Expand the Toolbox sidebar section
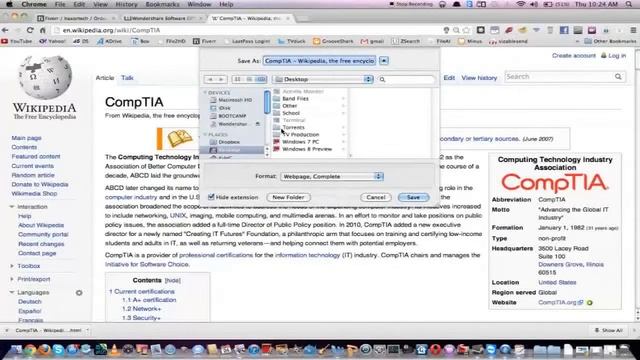Image resolution: width=640 pixels, height=360 pixels. coord(12,266)
